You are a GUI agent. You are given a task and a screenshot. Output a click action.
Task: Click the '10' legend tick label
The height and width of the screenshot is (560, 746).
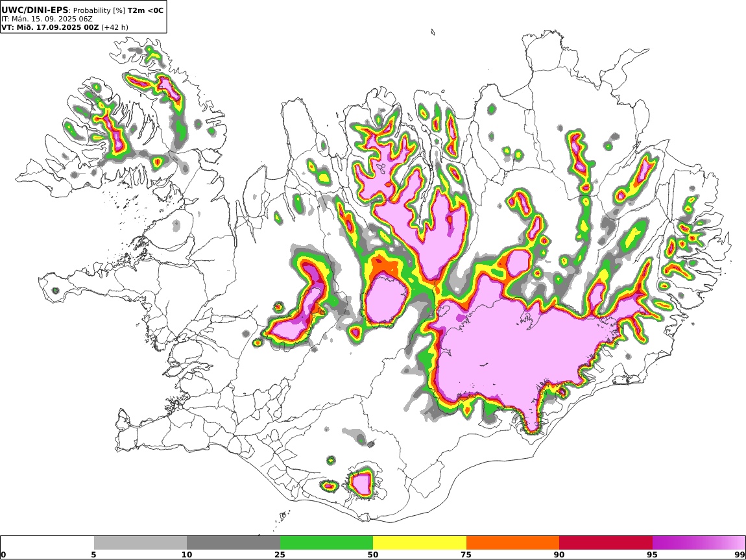pos(187,554)
